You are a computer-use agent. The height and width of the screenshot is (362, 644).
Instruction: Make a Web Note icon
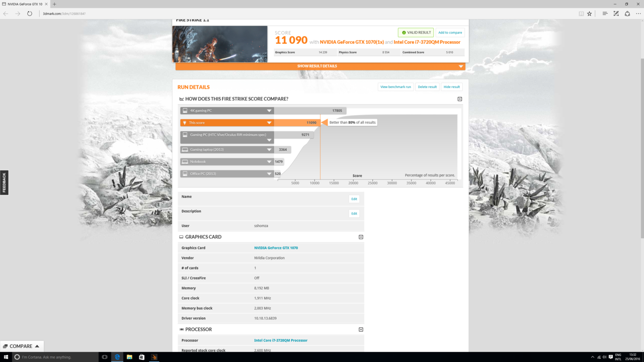tap(616, 14)
